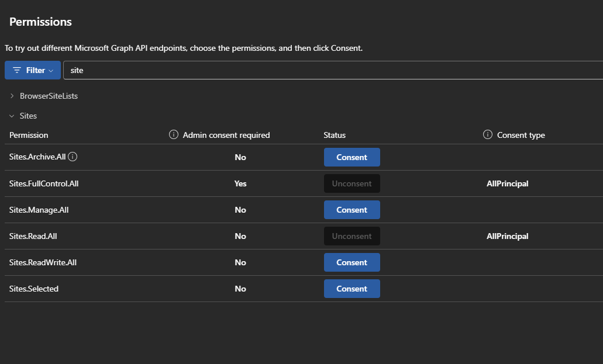The height and width of the screenshot is (364, 603).
Task: Click AllPrincipal in Sites.FullControl.All row
Action: click(507, 183)
